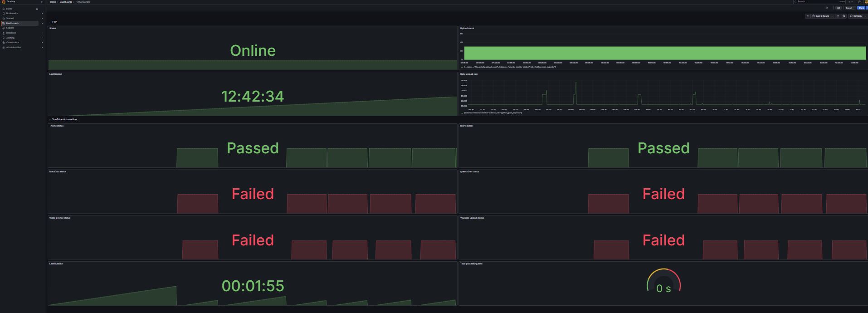Click the MetaData status panel title
The width and height of the screenshot is (868, 313).
(x=58, y=171)
